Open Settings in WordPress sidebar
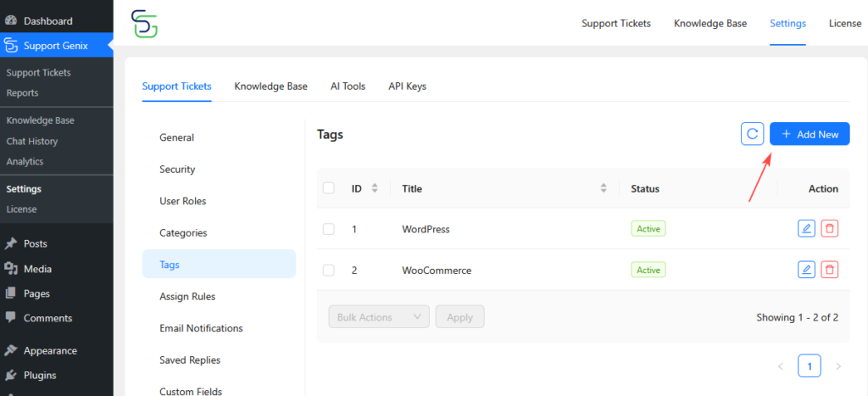Viewport: 868px width, 396px height. pos(24,189)
